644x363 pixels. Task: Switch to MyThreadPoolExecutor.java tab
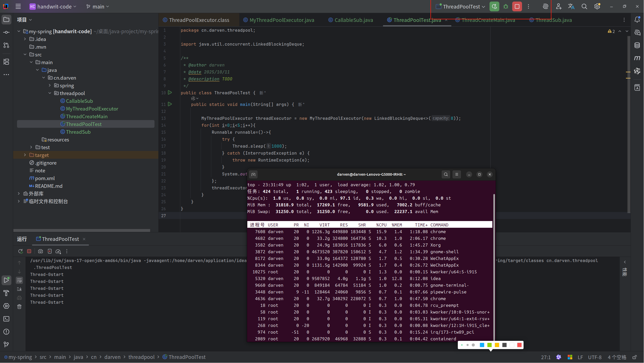pos(282,20)
